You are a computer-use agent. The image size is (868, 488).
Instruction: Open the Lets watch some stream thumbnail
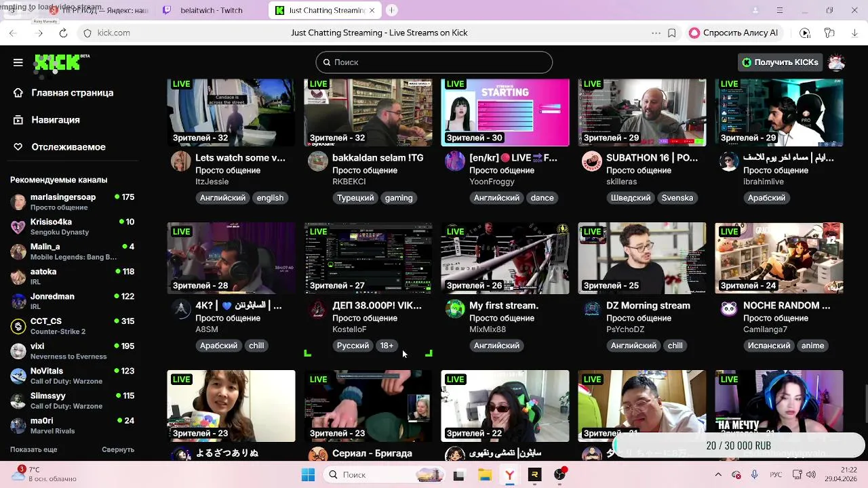231,112
